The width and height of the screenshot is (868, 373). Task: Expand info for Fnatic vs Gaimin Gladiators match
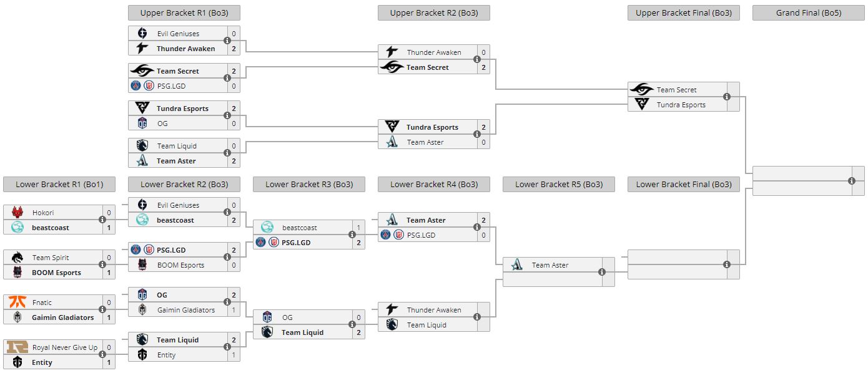(x=102, y=310)
